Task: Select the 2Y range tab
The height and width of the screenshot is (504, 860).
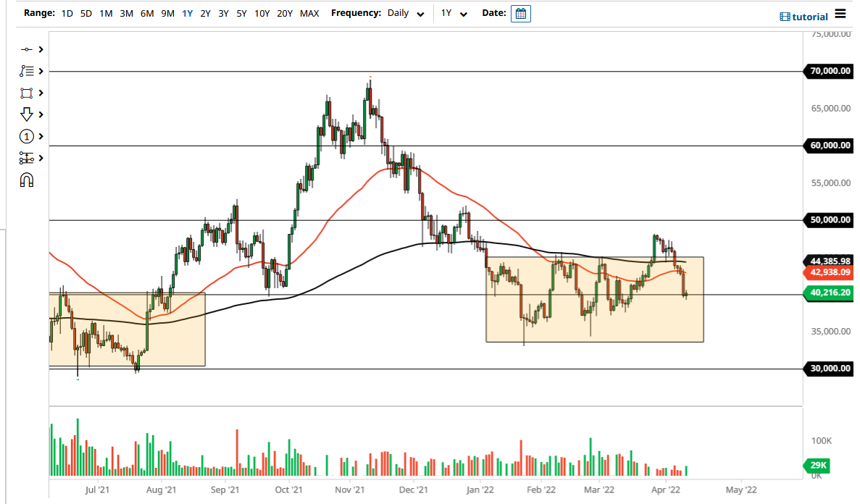Action: 204,13
